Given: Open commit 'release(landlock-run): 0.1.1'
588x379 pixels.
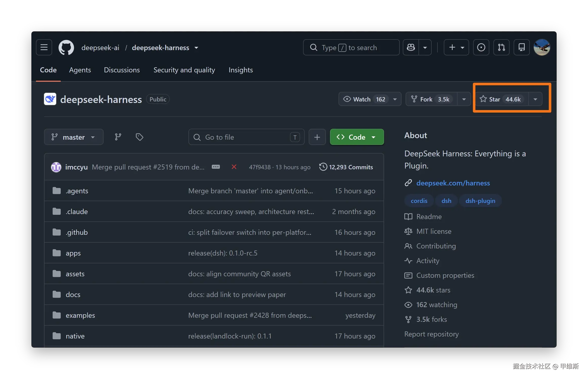Looking at the screenshot, I should click(230, 336).
